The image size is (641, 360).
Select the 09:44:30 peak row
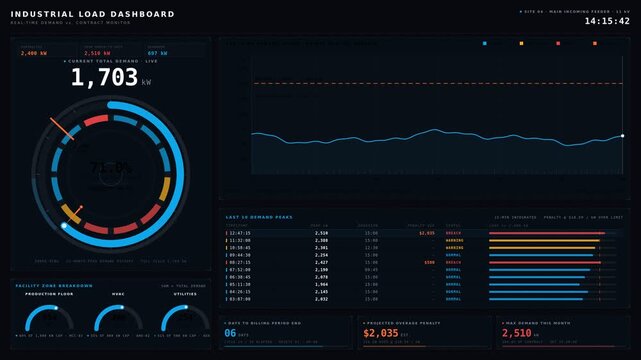[424, 255]
